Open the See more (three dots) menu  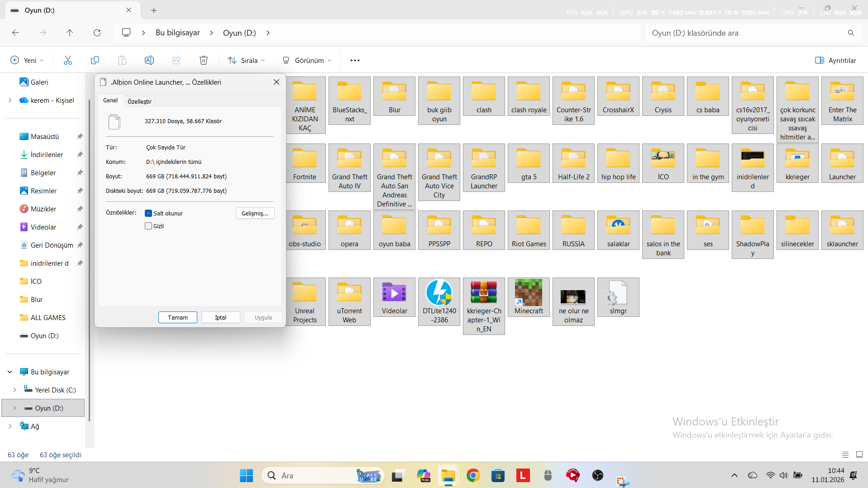(355, 60)
